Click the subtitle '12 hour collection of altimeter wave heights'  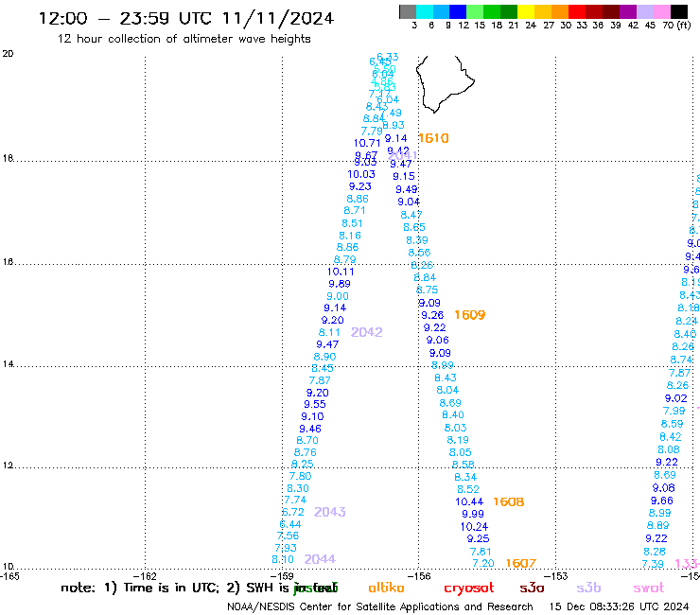184,39
